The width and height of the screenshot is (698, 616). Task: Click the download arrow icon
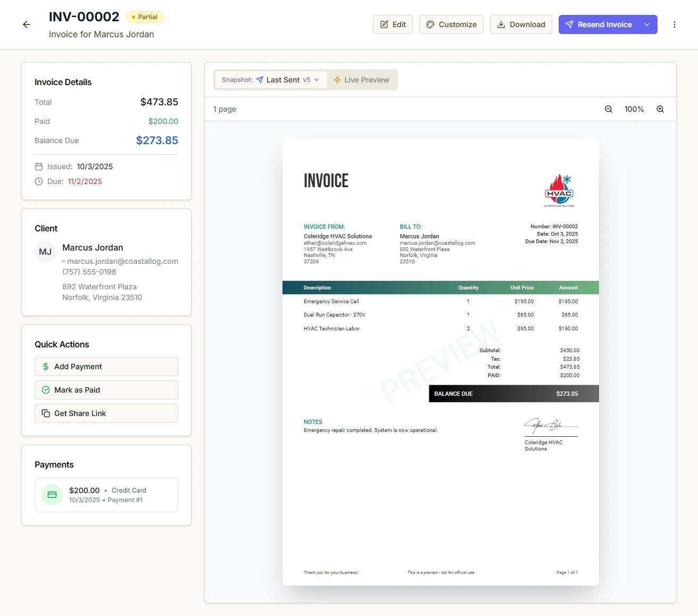[x=501, y=24]
